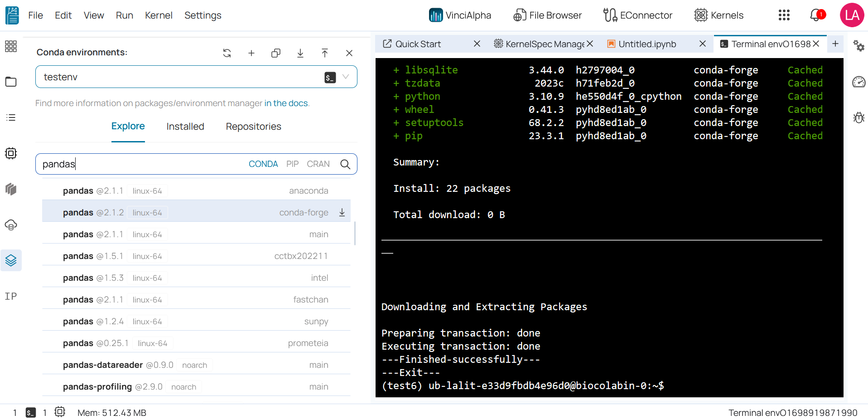Select pandas 1.2.4 from sunpy

coord(196,322)
